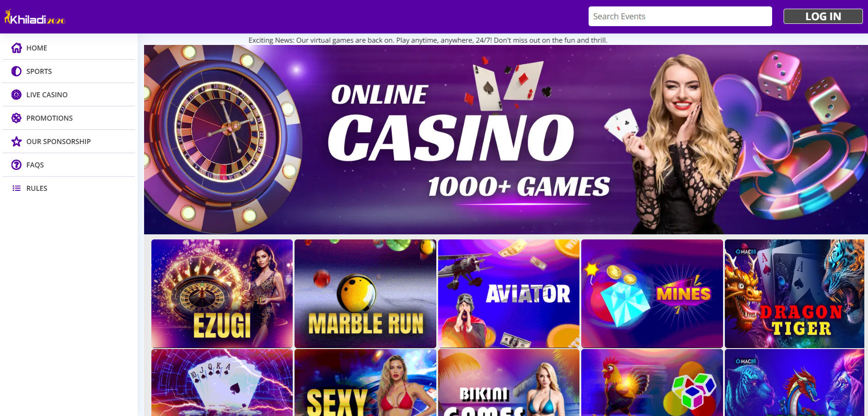
Task: Click the Live Casino chip icon
Action: (17, 94)
